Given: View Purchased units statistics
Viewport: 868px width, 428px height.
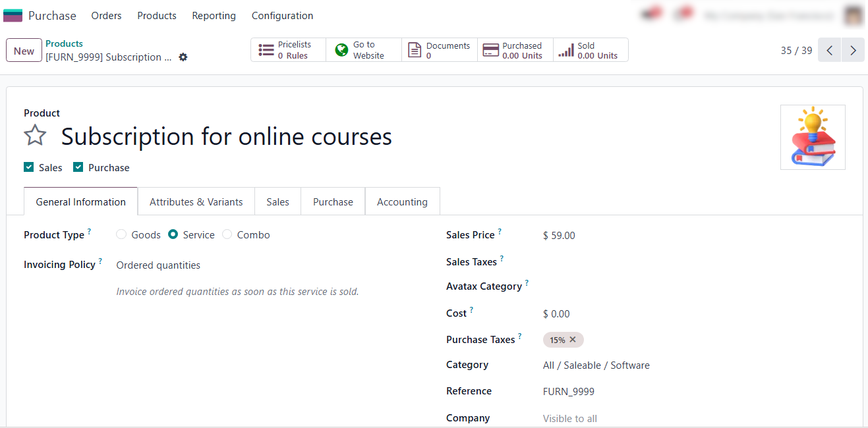Looking at the screenshot, I should 515,50.
